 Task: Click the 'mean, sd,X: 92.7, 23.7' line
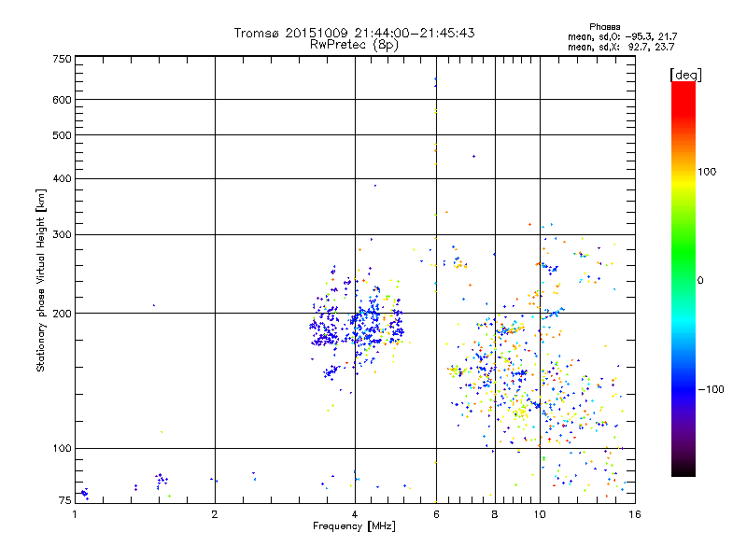[621, 47]
